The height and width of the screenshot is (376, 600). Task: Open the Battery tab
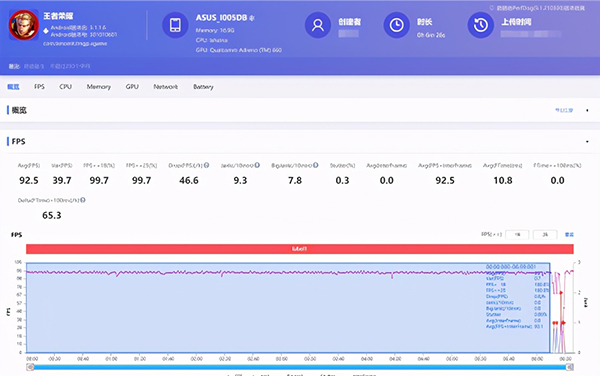coord(203,87)
